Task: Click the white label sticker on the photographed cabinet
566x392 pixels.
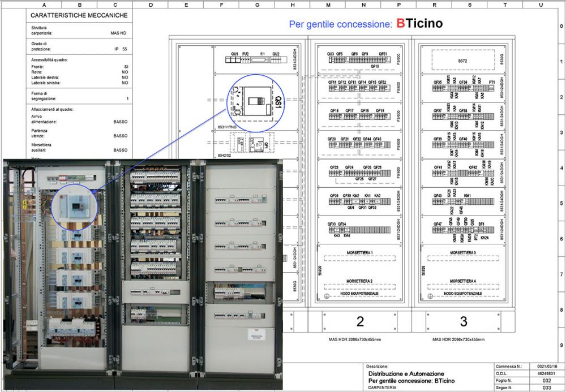Action: (256, 334)
